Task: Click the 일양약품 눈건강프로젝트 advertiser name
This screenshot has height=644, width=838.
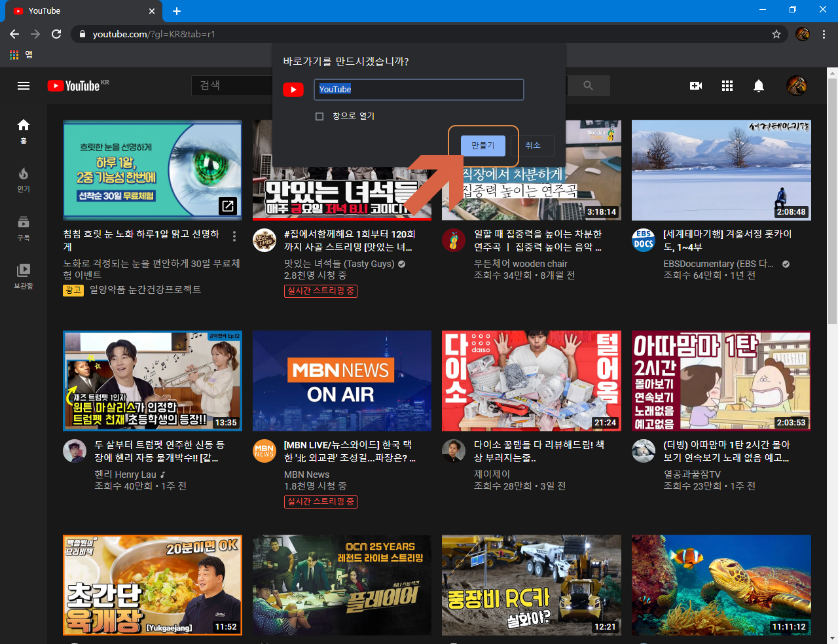Action: [145, 290]
